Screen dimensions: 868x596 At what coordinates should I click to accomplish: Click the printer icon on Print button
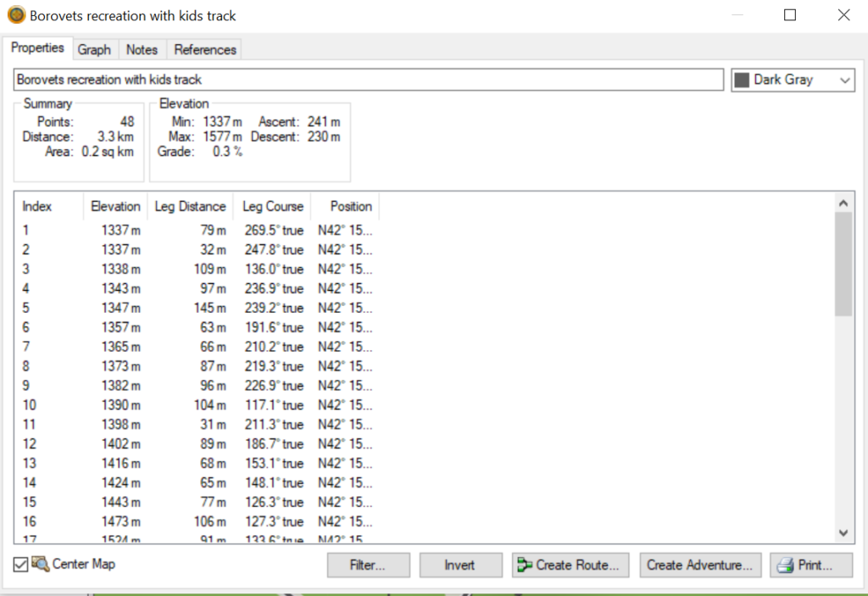coord(785,565)
